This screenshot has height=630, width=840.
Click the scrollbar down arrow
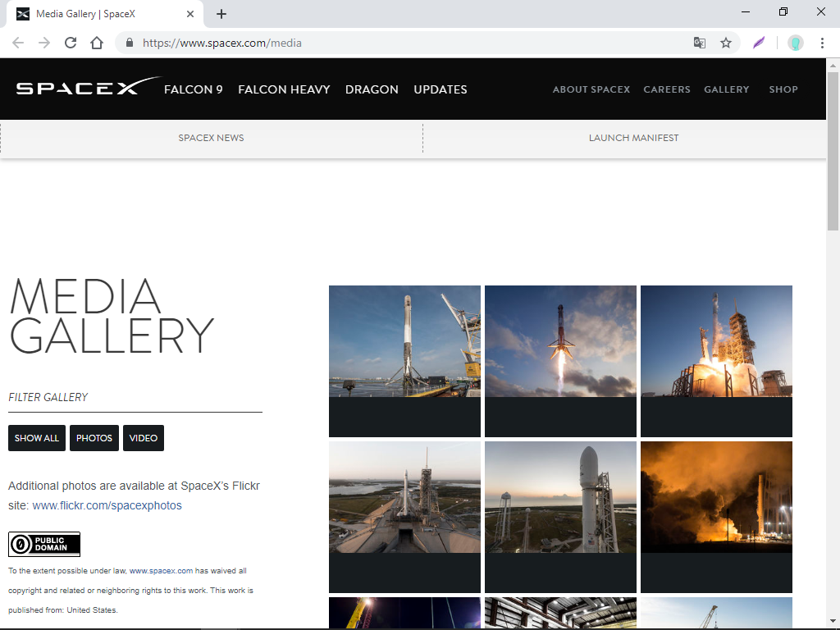pos(833,623)
